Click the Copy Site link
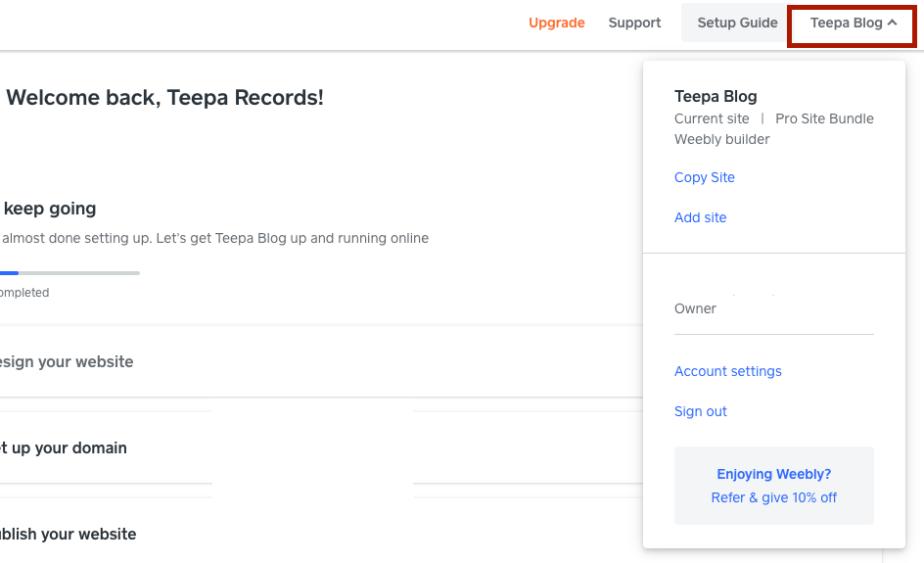This screenshot has height=563, width=924. pyautogui.click(x=704, y=177)
